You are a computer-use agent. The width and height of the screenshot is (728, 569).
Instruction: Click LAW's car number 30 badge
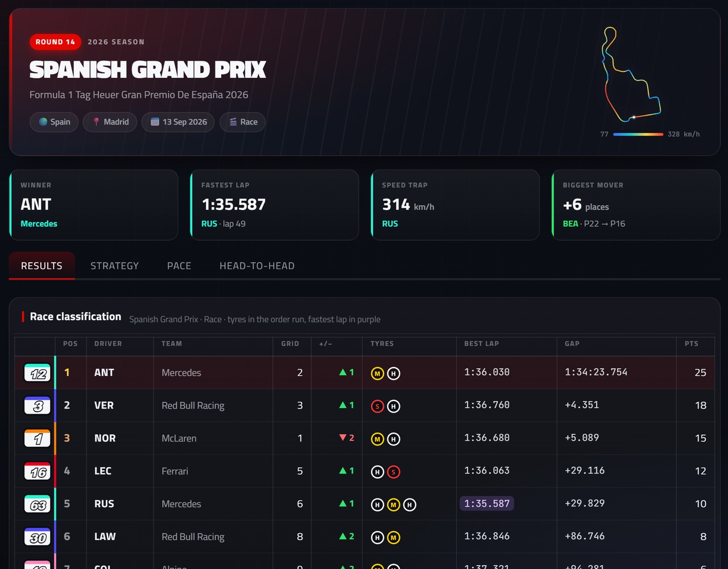[x=38, y=537]
